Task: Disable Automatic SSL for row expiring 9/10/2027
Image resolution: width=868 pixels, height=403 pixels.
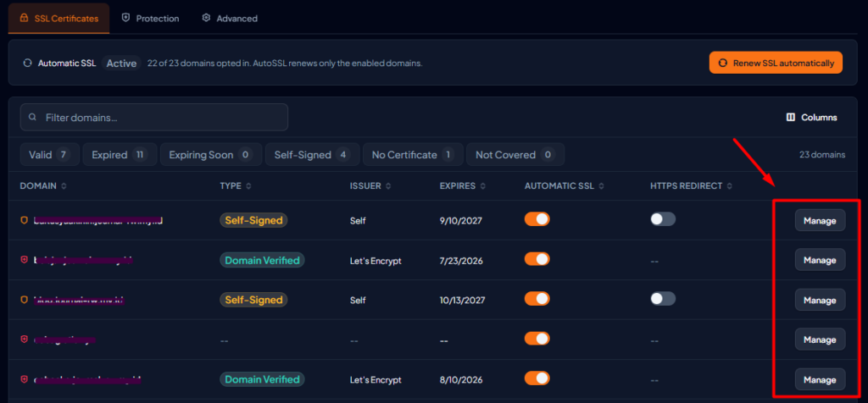Action: pyautogui.click(x=537, y=219)
